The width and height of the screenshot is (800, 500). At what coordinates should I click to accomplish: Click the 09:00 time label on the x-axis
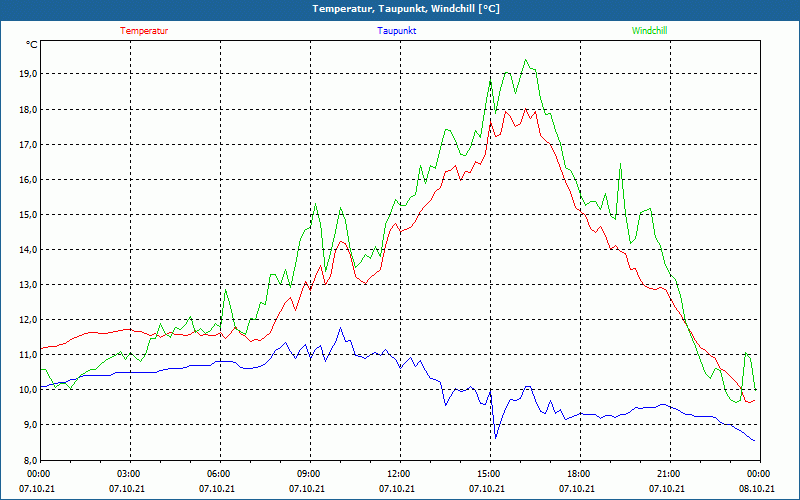[x=310, y=474]
